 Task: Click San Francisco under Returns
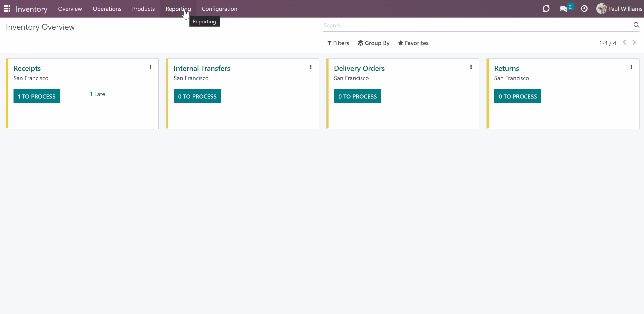[x=511, y=78]
